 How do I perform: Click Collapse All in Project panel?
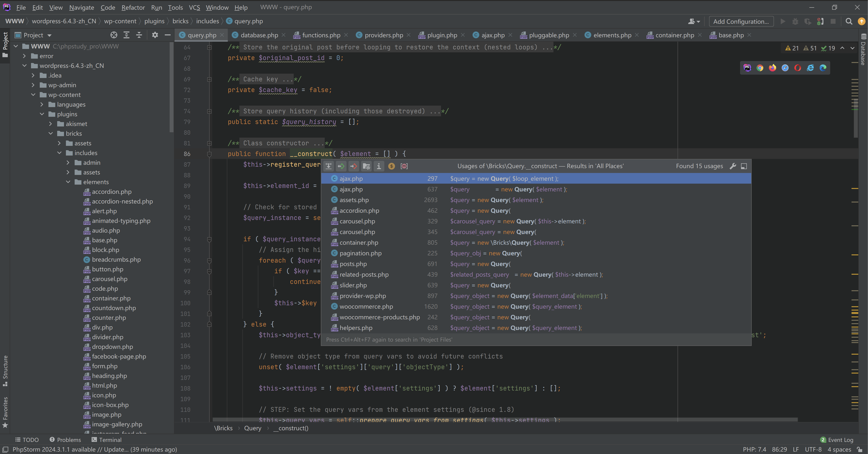[139, 35]
